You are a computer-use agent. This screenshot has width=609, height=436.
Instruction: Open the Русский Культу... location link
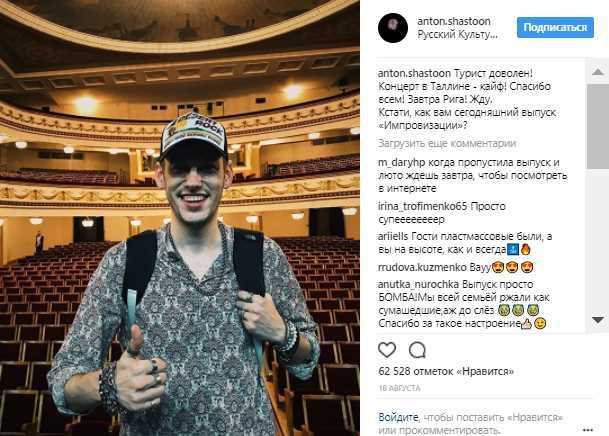457,34
